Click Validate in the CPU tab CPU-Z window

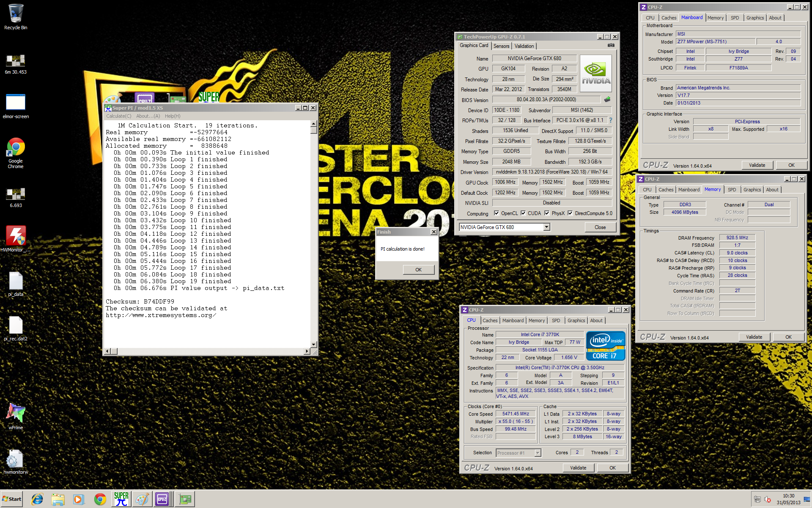pos(578,468)
